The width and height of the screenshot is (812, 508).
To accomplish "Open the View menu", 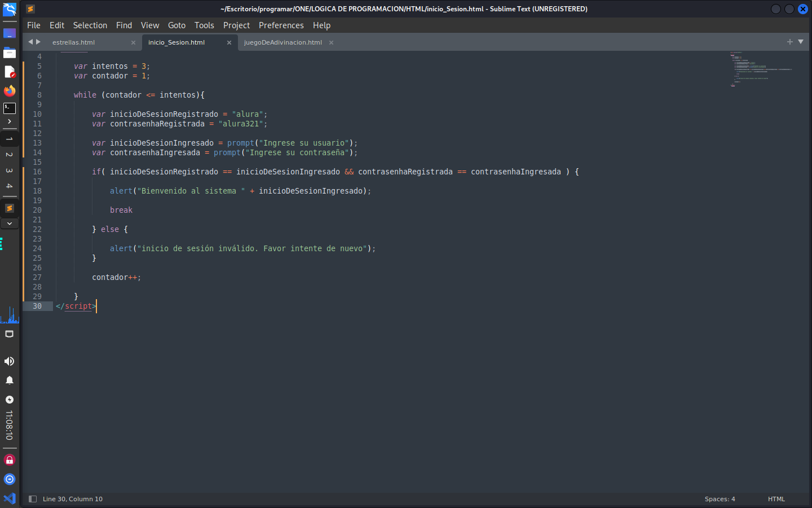I will [x=150, y=25].
